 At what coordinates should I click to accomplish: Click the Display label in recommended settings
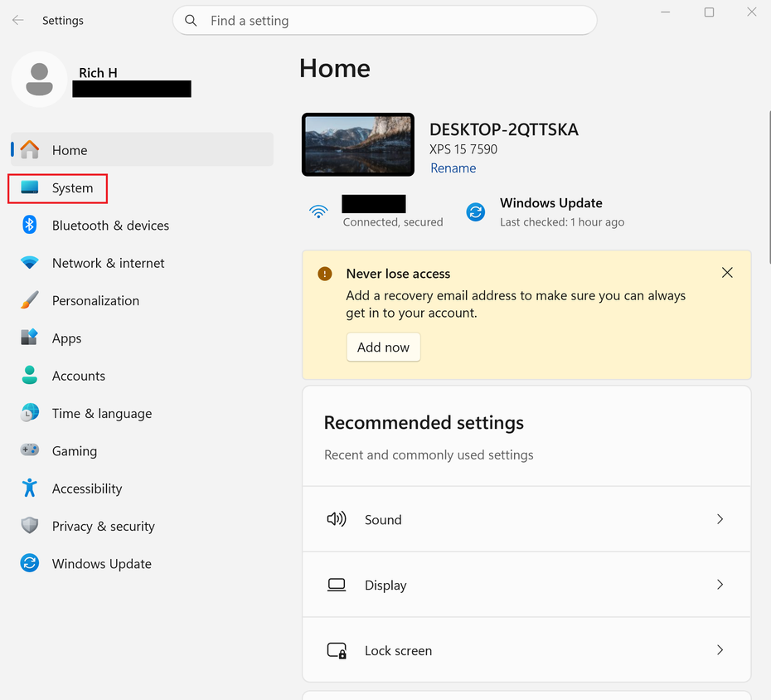[385, 586]
